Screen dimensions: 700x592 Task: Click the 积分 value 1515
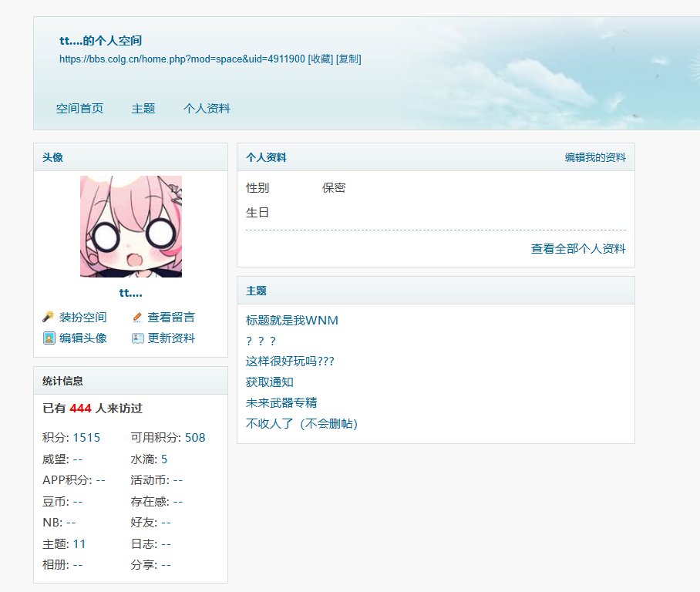coord(86,438)
